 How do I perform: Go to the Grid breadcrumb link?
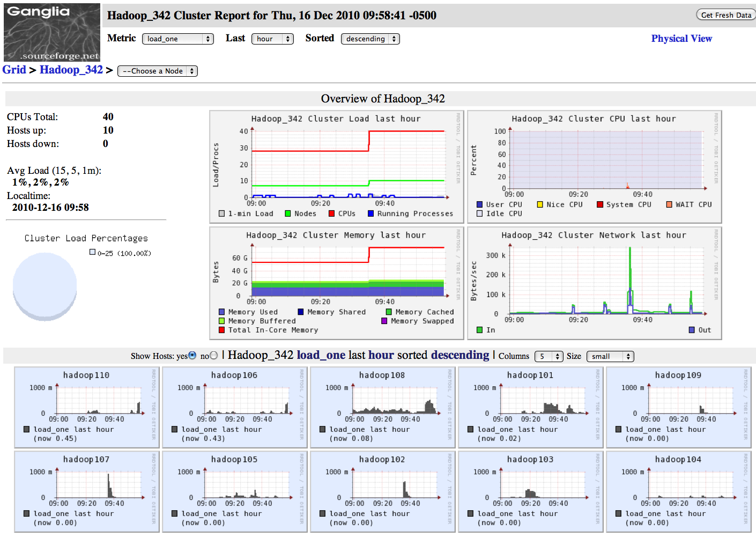click(14, 70)
